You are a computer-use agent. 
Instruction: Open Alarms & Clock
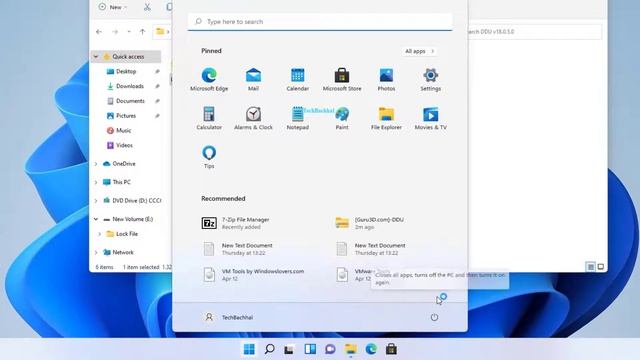tap(253, 118)
